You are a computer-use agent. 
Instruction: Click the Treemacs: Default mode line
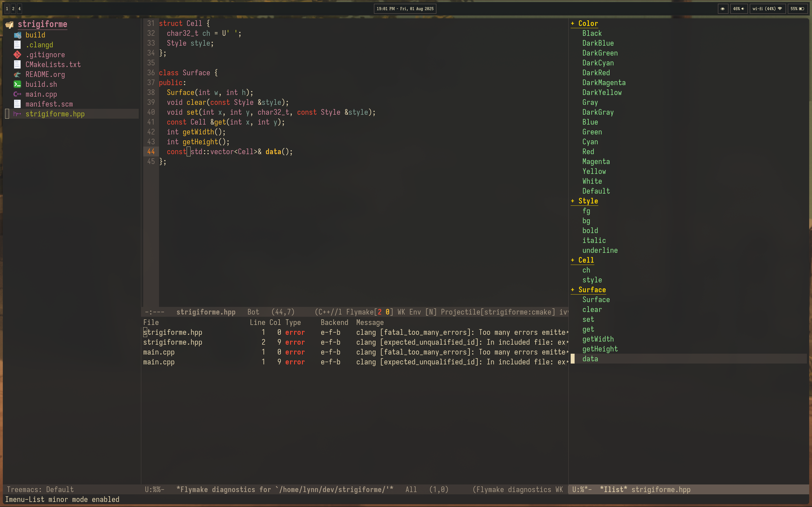pyautogui.click(x=40, y=490)
